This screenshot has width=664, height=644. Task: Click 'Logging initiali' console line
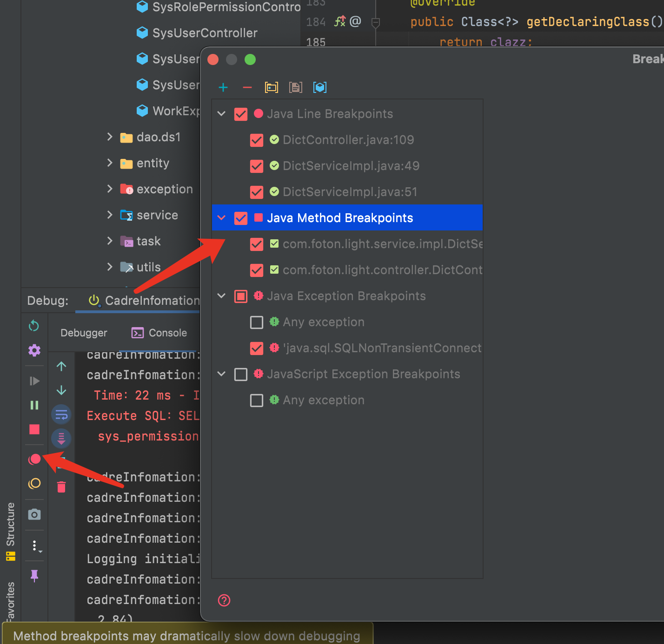143,559
